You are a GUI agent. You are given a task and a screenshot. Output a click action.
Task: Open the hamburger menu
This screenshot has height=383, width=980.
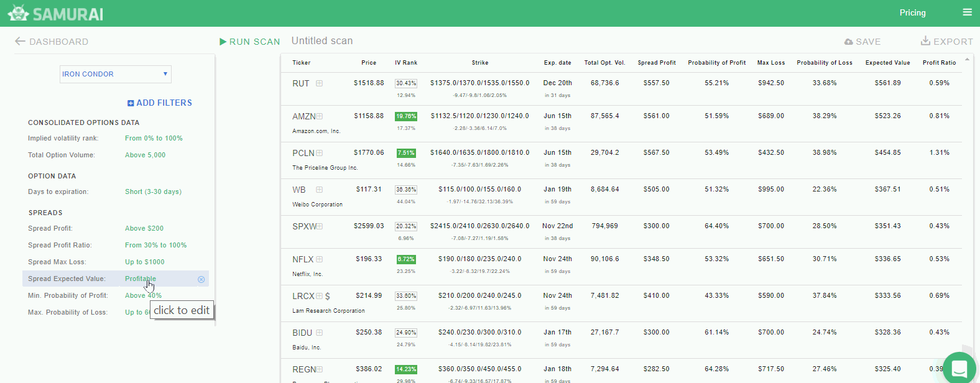[x=967, y=12]
